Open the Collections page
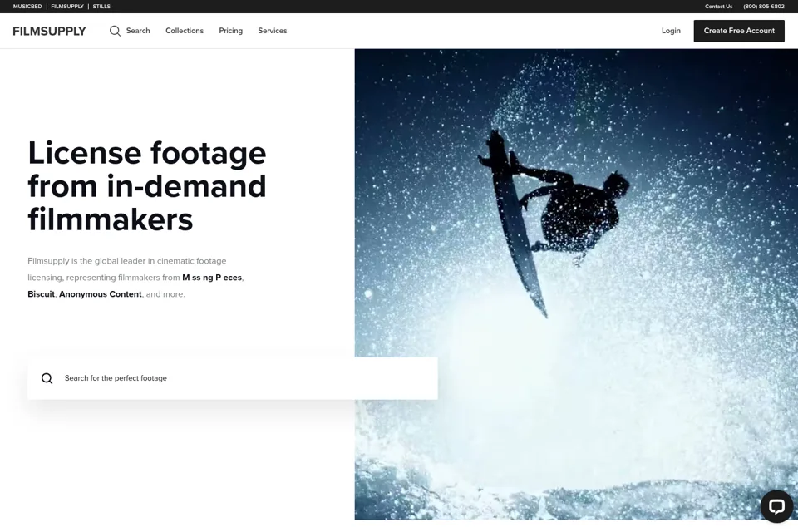Image resolution: width=798 pixels, height=532 pixels. point(185,31)
